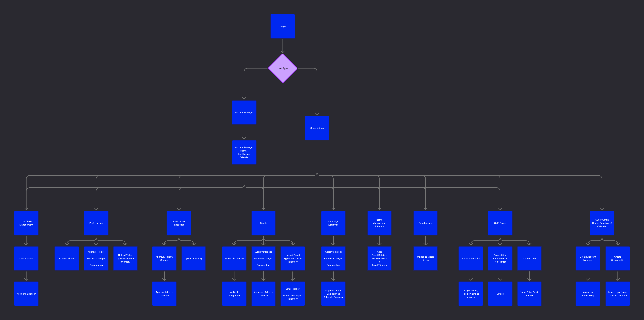
Task: Click the WeBook integration node
Action: point(234,294)
